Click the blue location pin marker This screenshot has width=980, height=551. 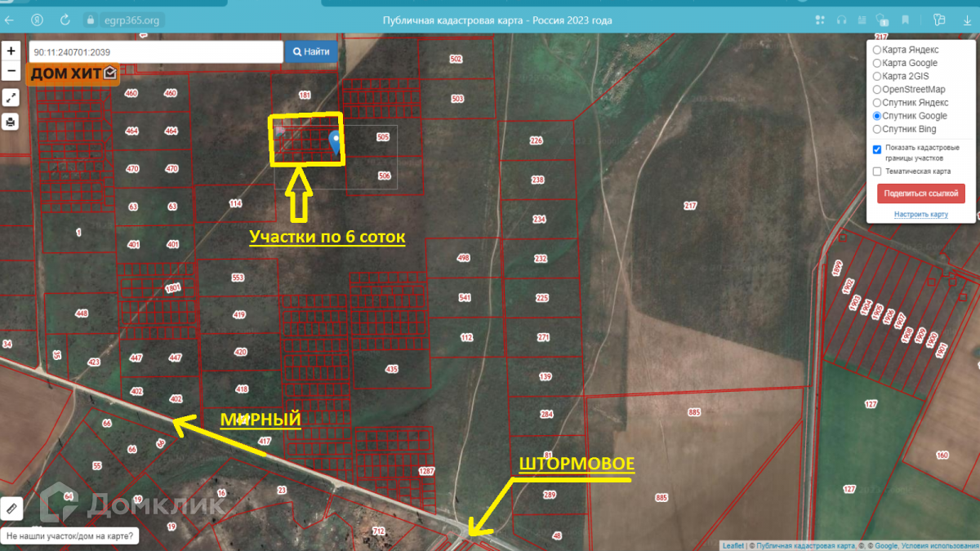click(335, 142)
